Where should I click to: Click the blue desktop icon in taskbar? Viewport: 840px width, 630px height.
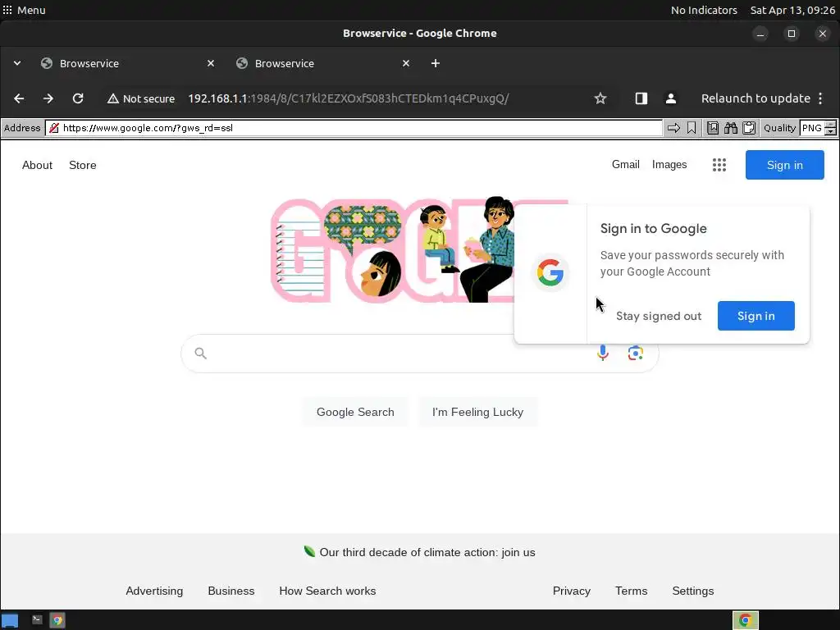click(10, 620)
